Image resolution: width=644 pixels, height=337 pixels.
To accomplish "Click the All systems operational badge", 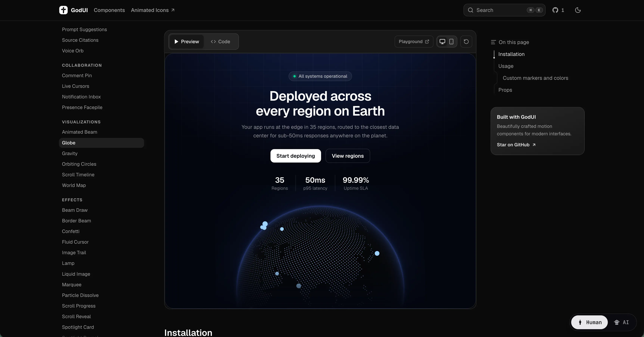I will pyautogui.click(x=320, y=76).
